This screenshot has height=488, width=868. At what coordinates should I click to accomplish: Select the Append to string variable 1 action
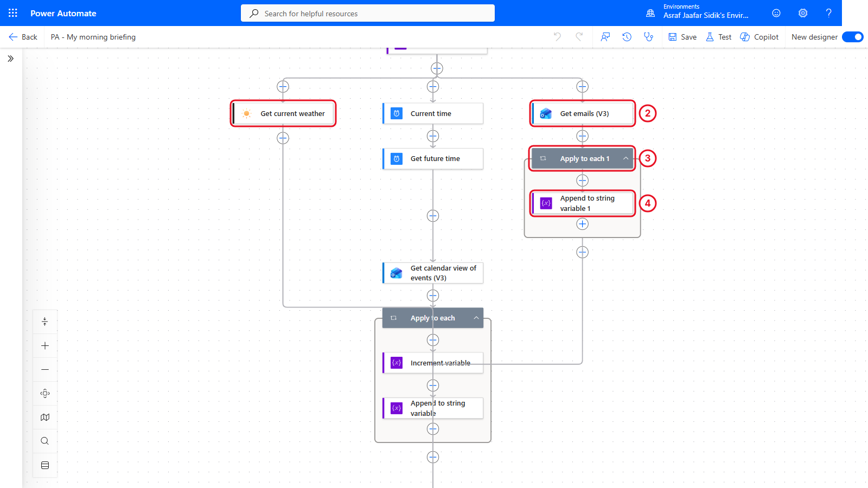tap(583, 203)
